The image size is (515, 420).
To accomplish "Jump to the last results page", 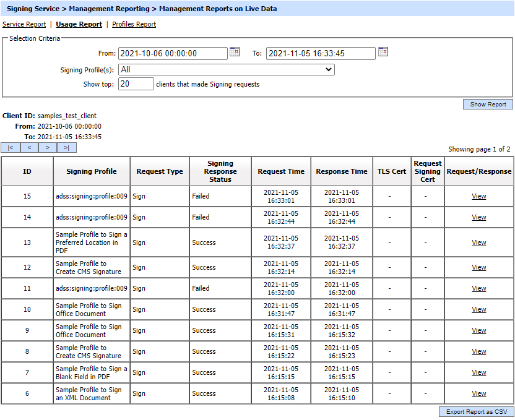I will [x=66, y=148].
